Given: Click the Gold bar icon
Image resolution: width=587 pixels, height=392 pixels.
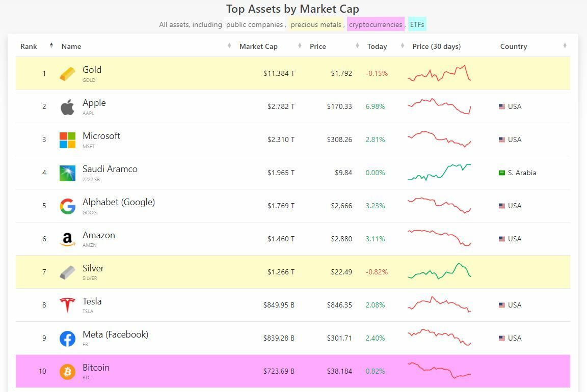Looking at the screenshot, I should pyautogui.click(x=67, y=74).
